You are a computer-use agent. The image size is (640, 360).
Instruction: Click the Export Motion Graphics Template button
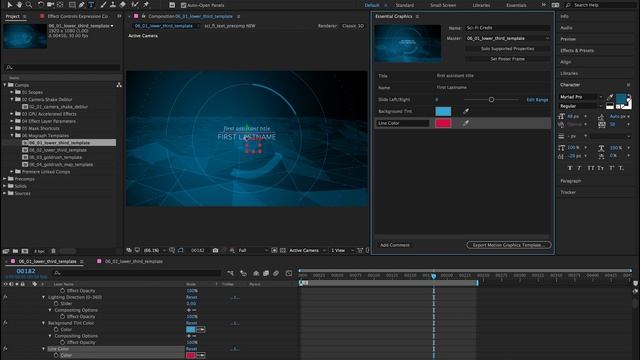509,245
